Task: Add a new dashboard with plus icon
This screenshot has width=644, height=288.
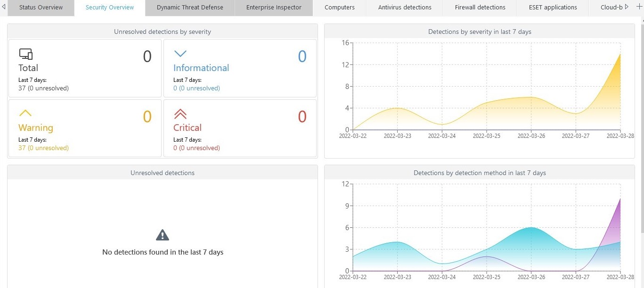Action: pos(639,7)
